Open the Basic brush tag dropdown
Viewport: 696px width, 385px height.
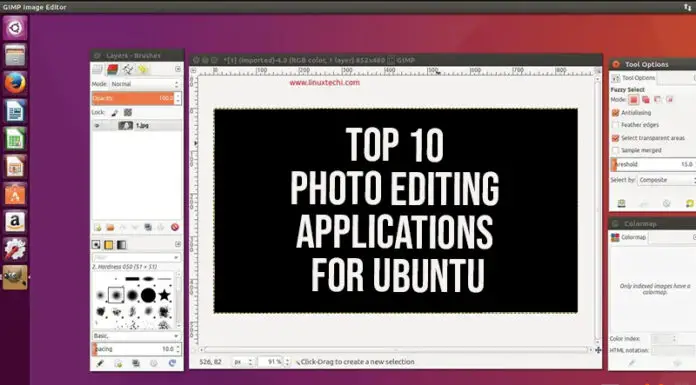pyautogui.click(x=136, y=336)
